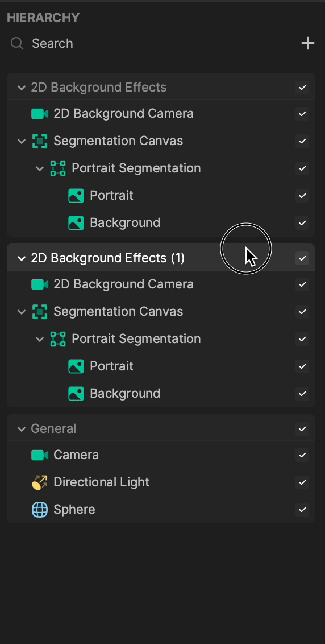This screenshot has width=325, height=644.
Task: Disable the Sphere visibility checkbox
Action: 302,510
